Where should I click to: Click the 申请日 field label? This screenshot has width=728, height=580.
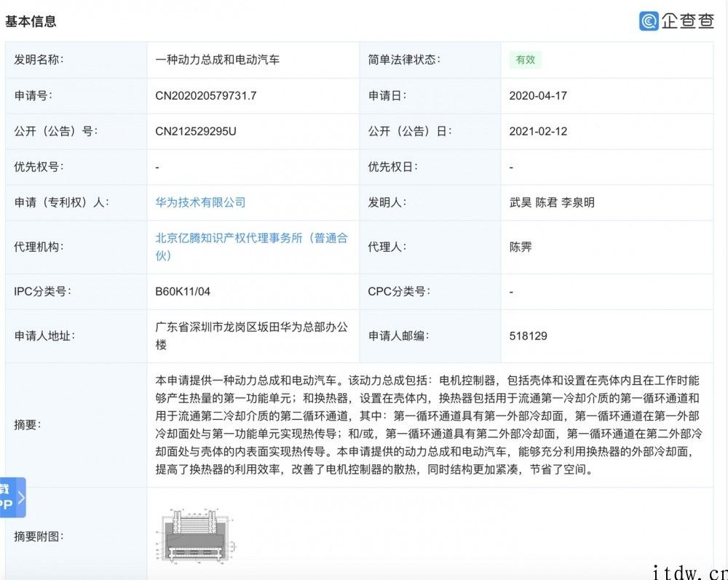387,95
